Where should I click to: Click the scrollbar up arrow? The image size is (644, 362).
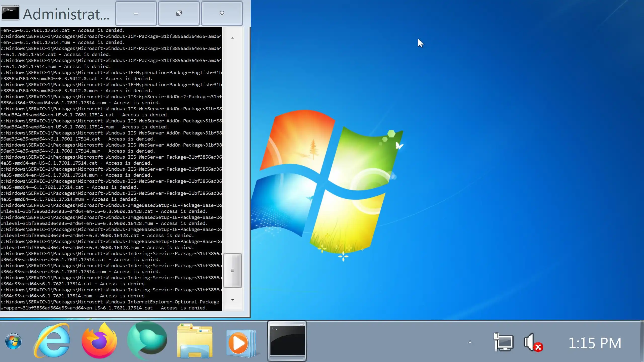(x=233, y=38)
